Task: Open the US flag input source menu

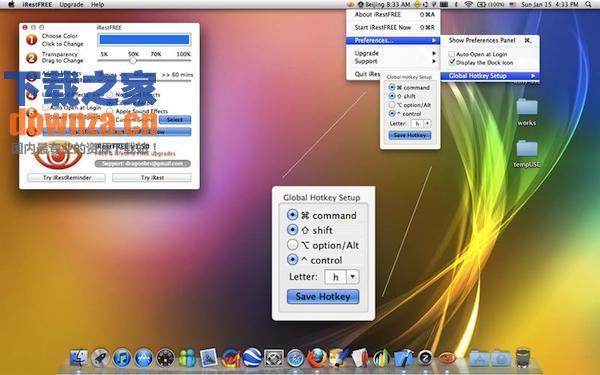Action: pos(513,5)
